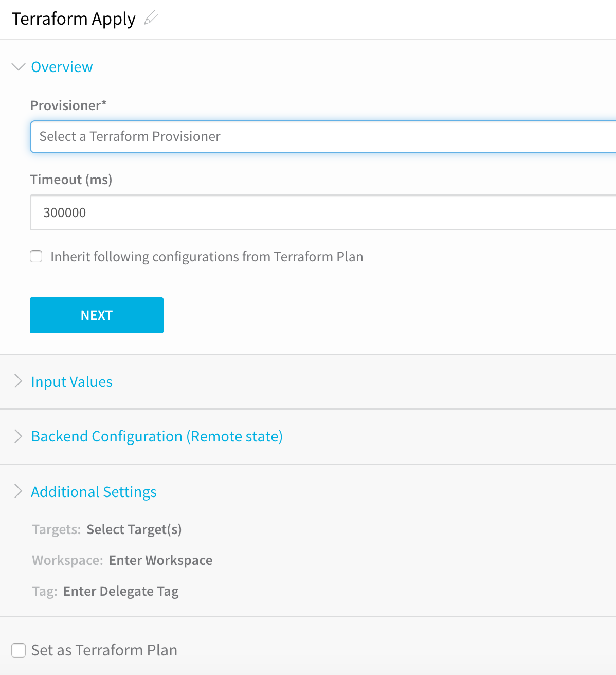Click the NEXT button
Screen dimensions: 616x675
tap(97, 315)
